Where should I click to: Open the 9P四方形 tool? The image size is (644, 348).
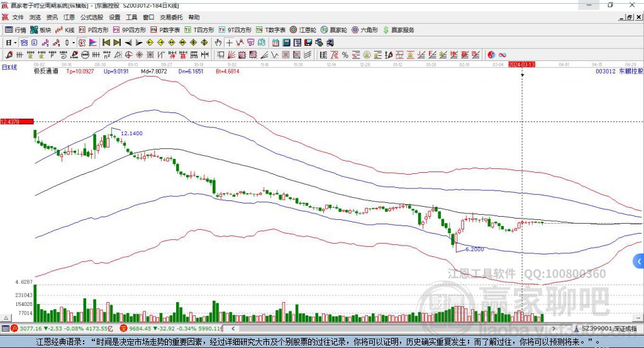tap(130, 30)
